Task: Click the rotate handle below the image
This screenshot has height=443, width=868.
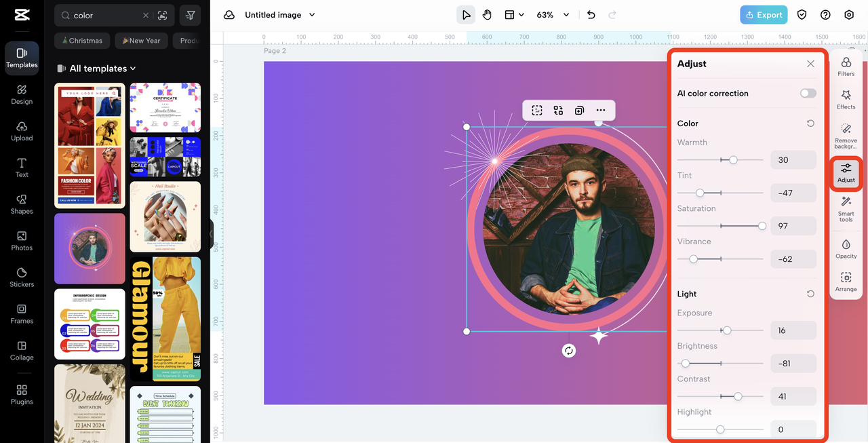Action: (569, 351)
